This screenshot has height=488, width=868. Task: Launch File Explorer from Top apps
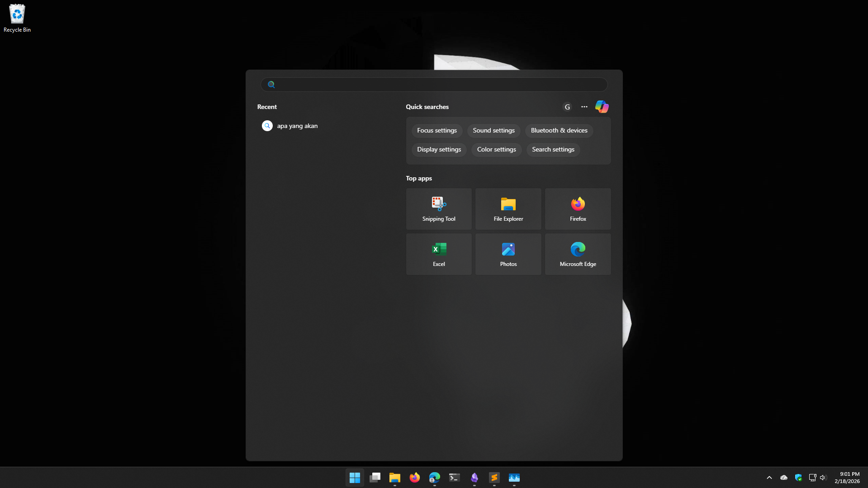(508, 209)
